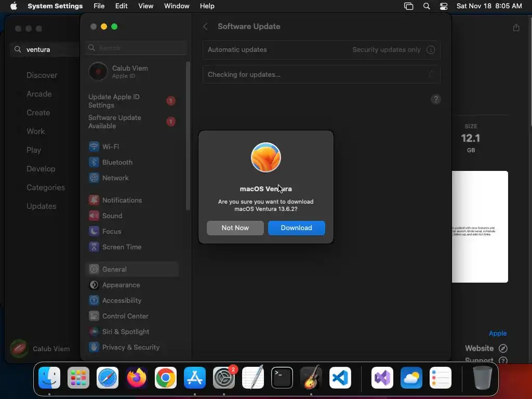This screenshot has width=532, height=399.
Task: Open Visual Studio Code from the Dock
Action: (x=340, y=378)
